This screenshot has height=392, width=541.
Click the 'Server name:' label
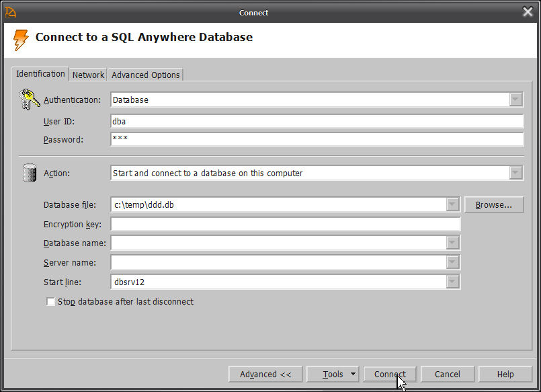(70, 263)
